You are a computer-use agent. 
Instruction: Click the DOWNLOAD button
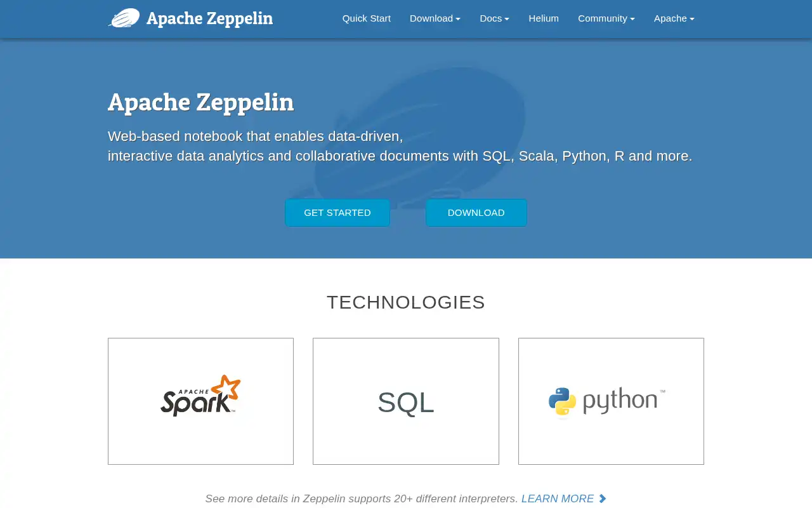point(476,213)
